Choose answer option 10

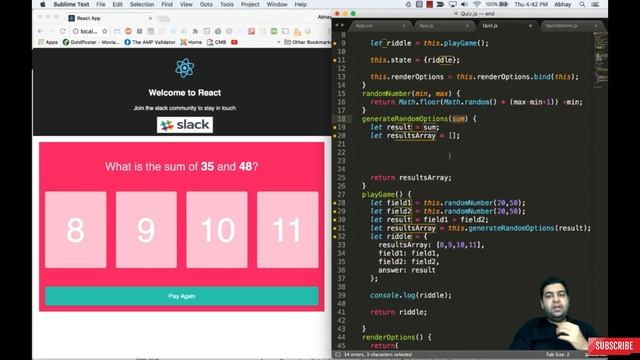217,230
